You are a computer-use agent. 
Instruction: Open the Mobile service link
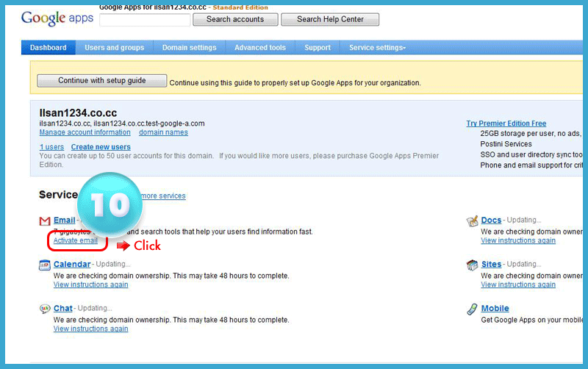point(495,308)
